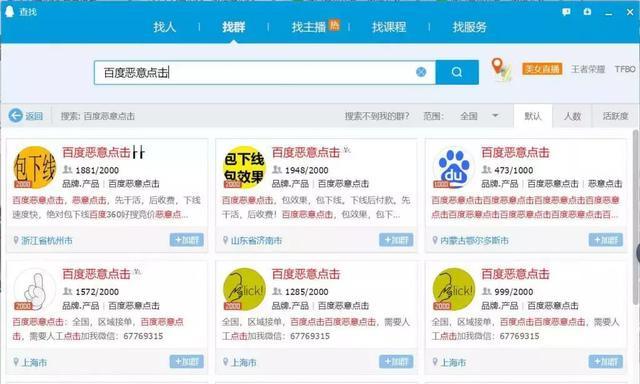Image resolution: width=640 pixels, height=384 pixels.
Task: Click location pin icon beside 山东省济南市
Action: pos(225,240)
